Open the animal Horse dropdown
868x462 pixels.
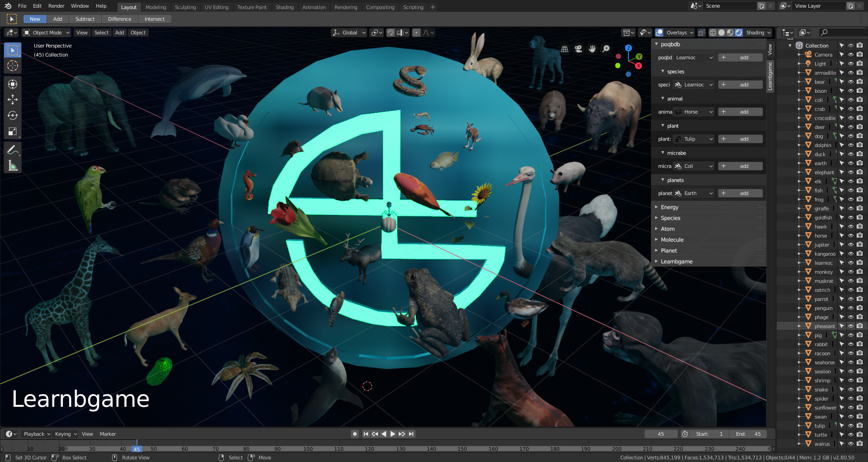tap(694, 112)
